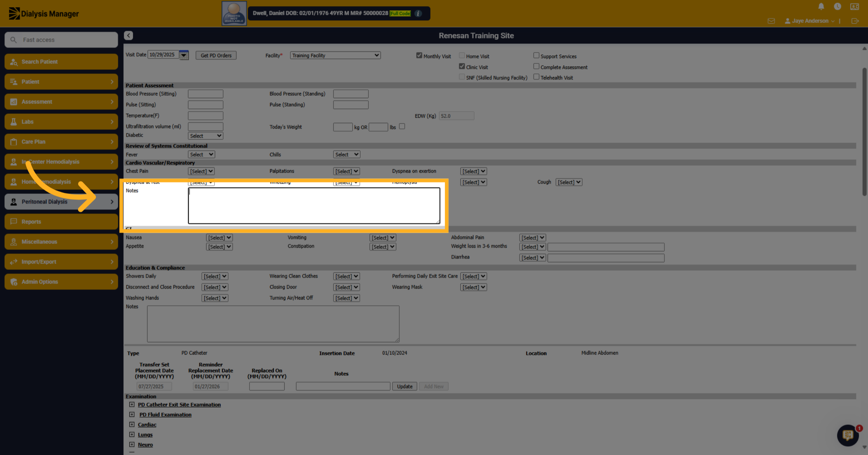
Task: Expand the Cardiac plus icon
Action: 132,425
